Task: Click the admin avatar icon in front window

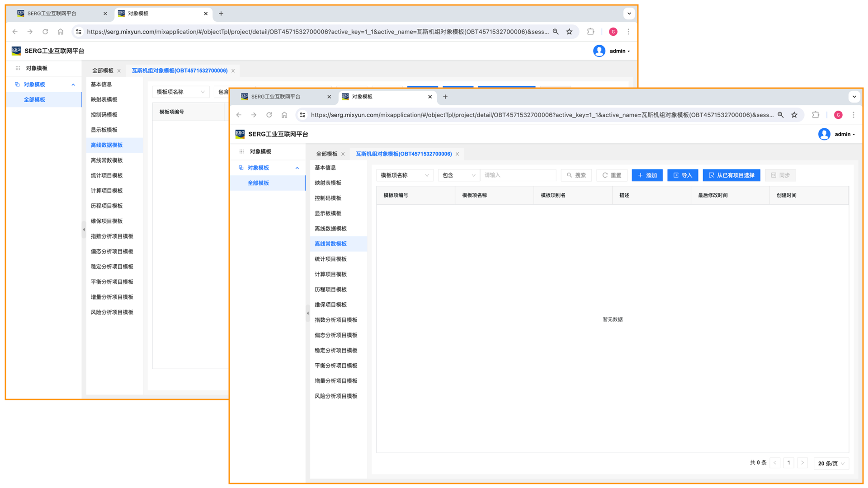Action: [824, 134]
